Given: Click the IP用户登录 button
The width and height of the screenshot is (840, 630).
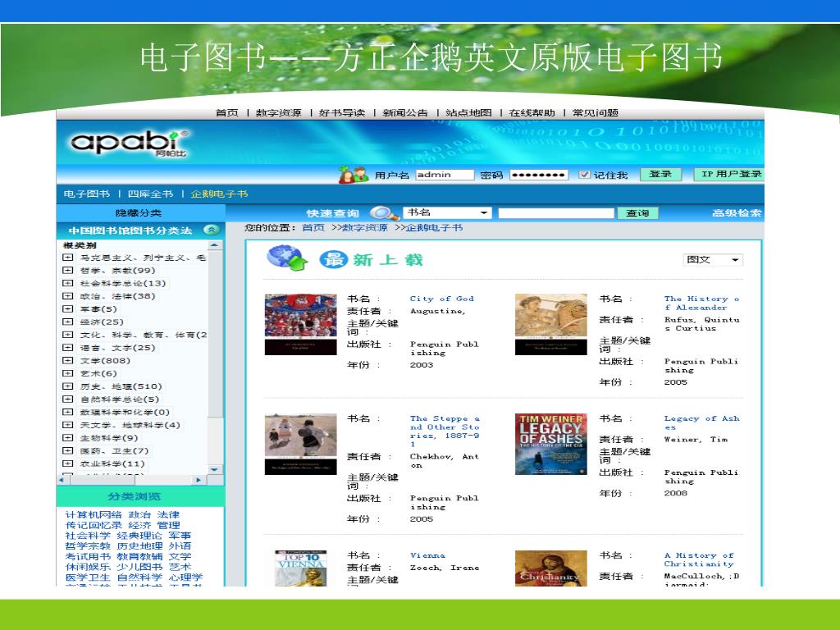Looking at the screenshot, I should click(x=731, y=174).
